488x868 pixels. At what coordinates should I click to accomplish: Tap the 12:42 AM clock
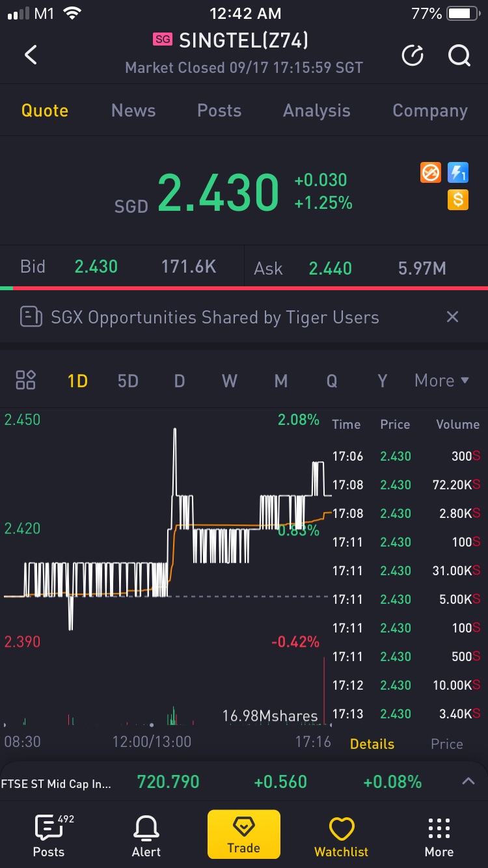[245, 14]
